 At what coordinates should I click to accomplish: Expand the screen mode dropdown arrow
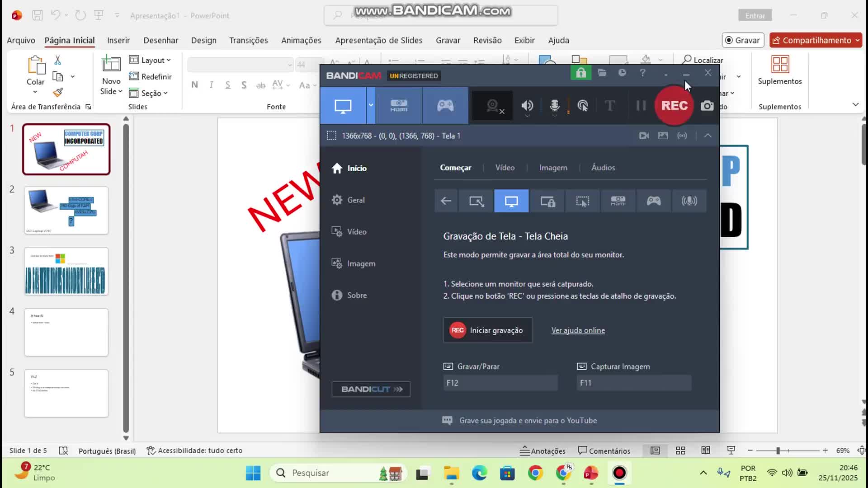(371, 106)
